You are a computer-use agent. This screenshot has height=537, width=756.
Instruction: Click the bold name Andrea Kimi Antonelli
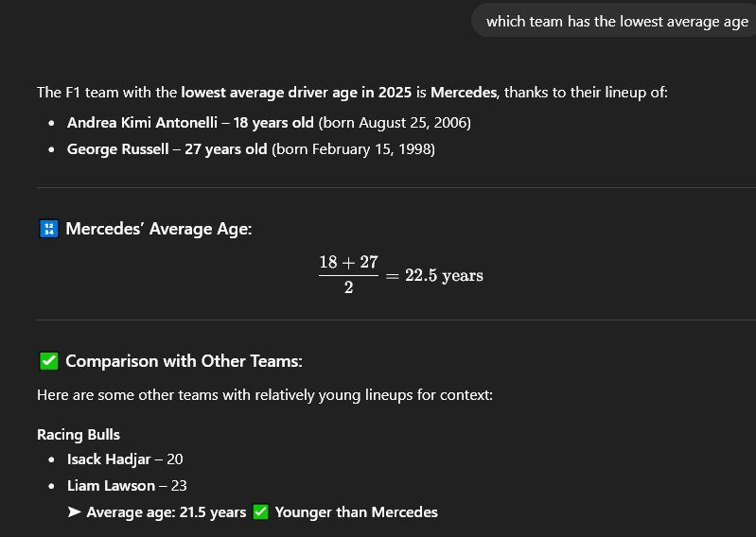click(142, 123)
